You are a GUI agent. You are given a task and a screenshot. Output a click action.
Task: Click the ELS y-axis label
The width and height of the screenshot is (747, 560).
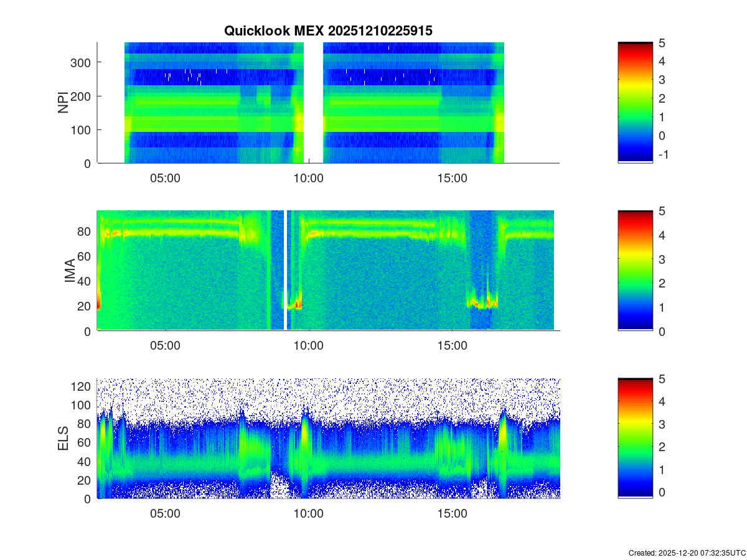point(63,439)
